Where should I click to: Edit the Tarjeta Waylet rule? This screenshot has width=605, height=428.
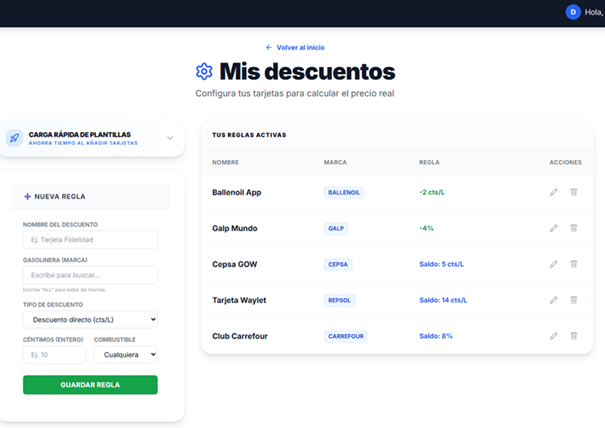tap(554, 300)
